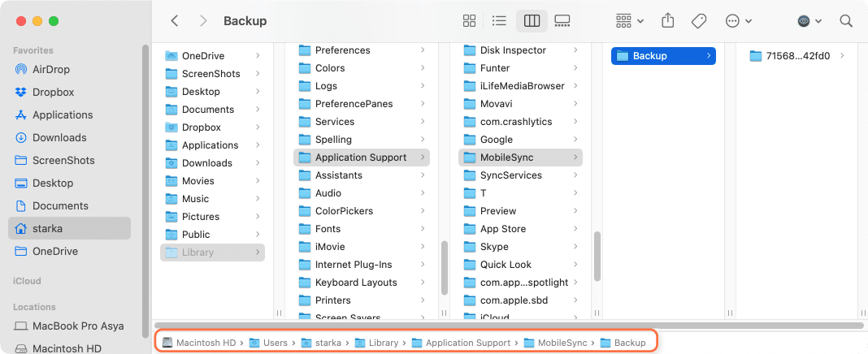Open Documents in the Favorites sidebar
Screen dimensions: 868x354
[69, 205]
